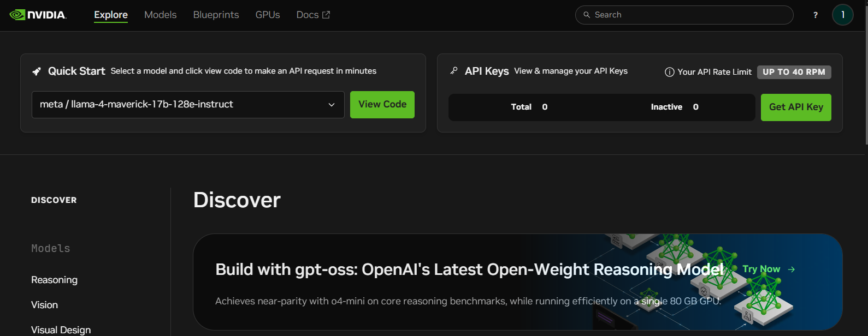Open the Docs external link
Screen dimensions: 868x336
click(x=313, y=15)
